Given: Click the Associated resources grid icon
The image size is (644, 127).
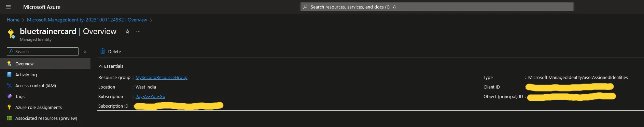Looking at the screenshot, I should tap(9, 118).
